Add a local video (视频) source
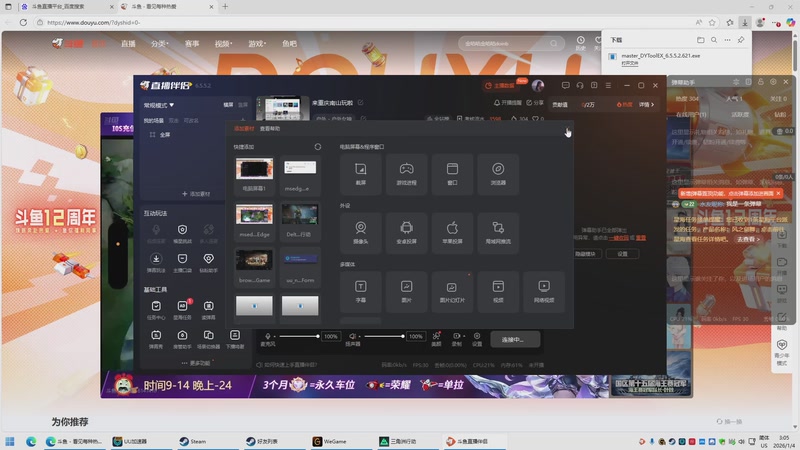The height and width of the screenshot is (450, 800). (498, 291)
